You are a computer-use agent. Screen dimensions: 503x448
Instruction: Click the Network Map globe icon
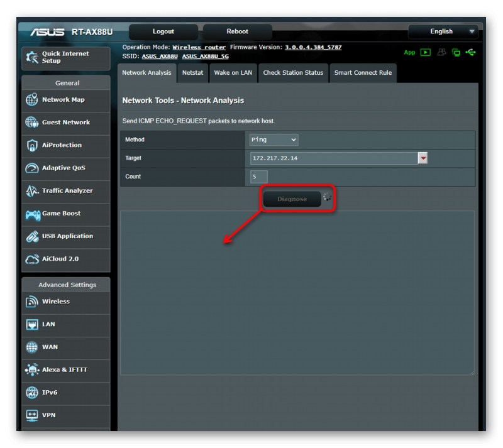click(x=32, y=99)
